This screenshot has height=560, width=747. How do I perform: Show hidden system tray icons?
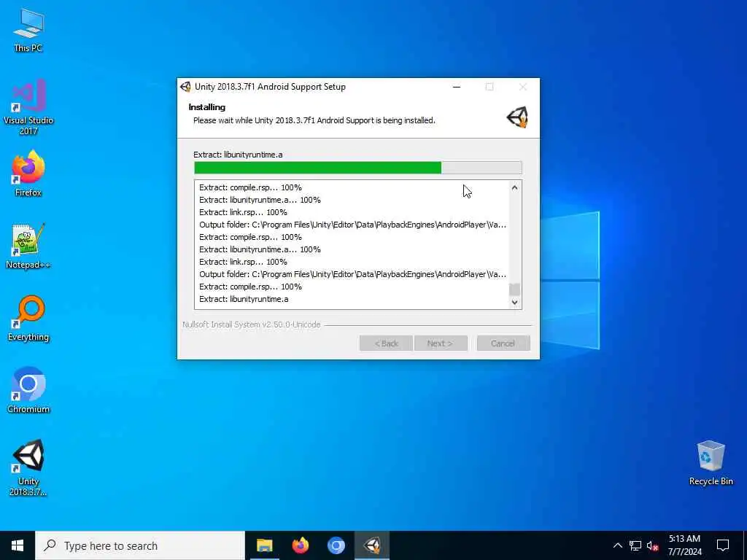tap(617, 545)
